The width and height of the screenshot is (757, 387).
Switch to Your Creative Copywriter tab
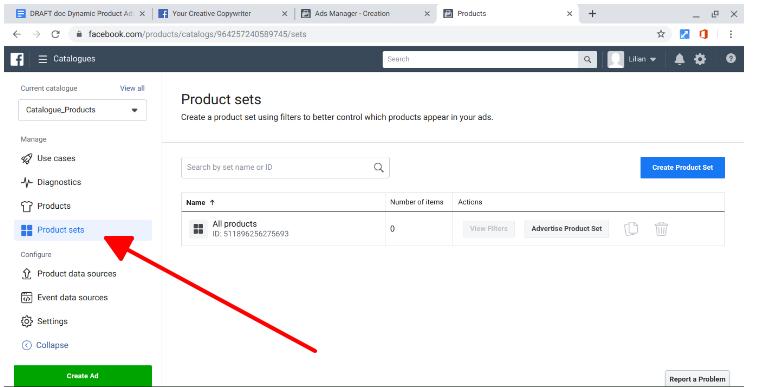(212, 14)
